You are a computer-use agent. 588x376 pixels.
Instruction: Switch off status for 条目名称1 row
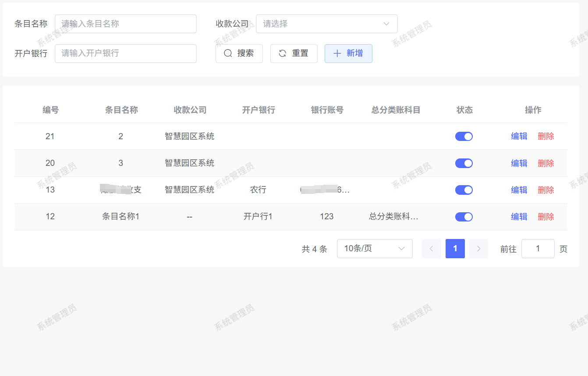pos(464,217)
